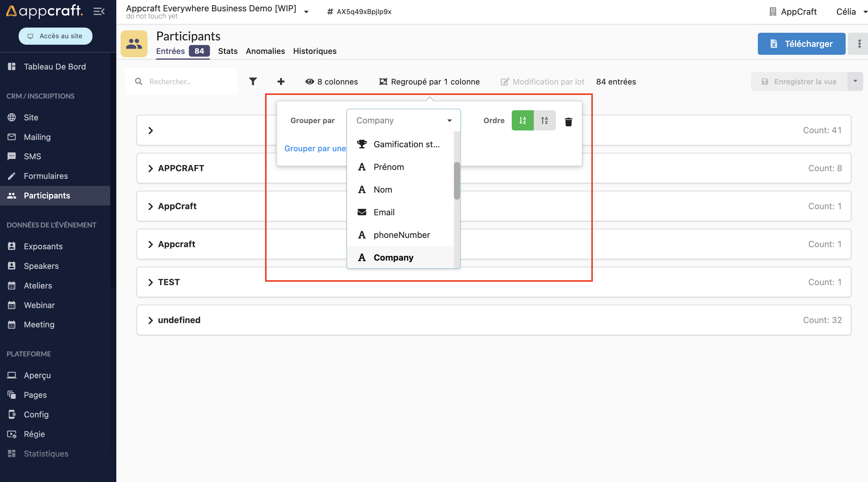This screenshot has width=868, height=482.
Task: Choose Email in the dropdown list
Action: click(x=384, y=212)
